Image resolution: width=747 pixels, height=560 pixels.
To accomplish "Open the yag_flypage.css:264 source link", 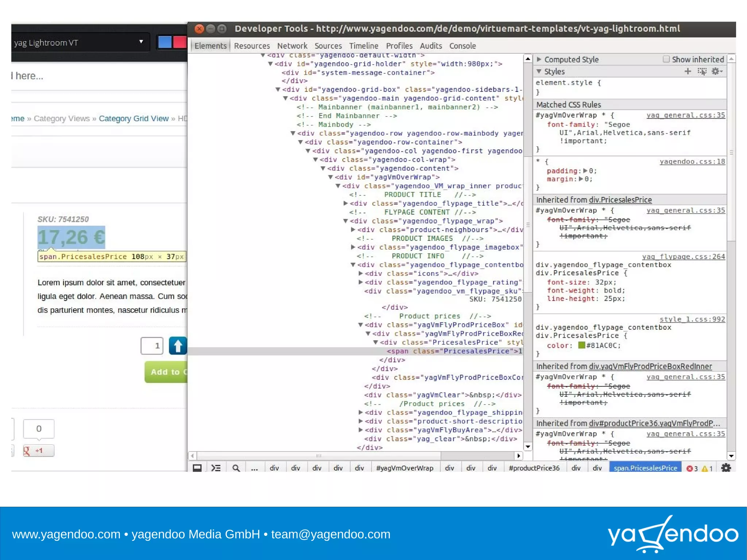I will (x=683, y=256).
